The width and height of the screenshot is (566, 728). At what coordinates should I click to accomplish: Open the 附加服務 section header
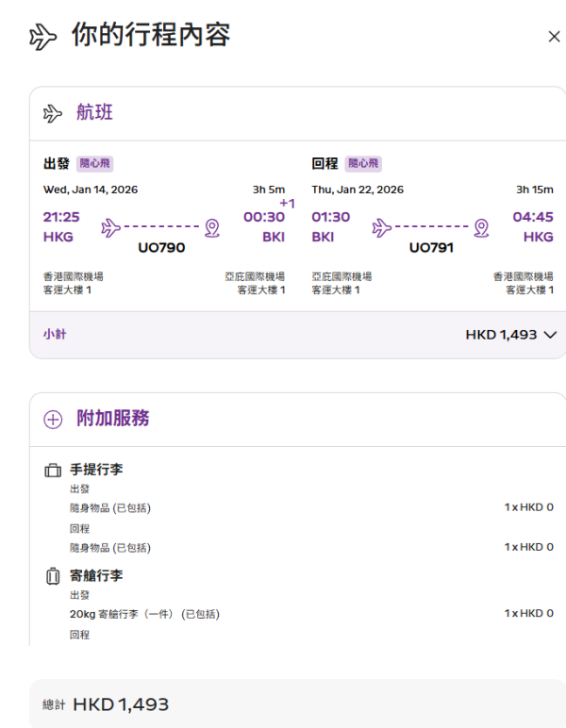point(112,419)
